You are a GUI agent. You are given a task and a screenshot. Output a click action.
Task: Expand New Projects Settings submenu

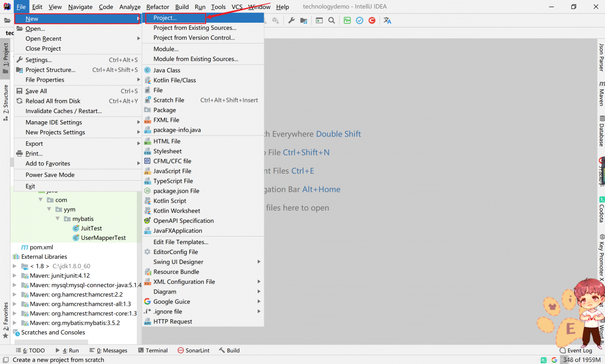78,132
